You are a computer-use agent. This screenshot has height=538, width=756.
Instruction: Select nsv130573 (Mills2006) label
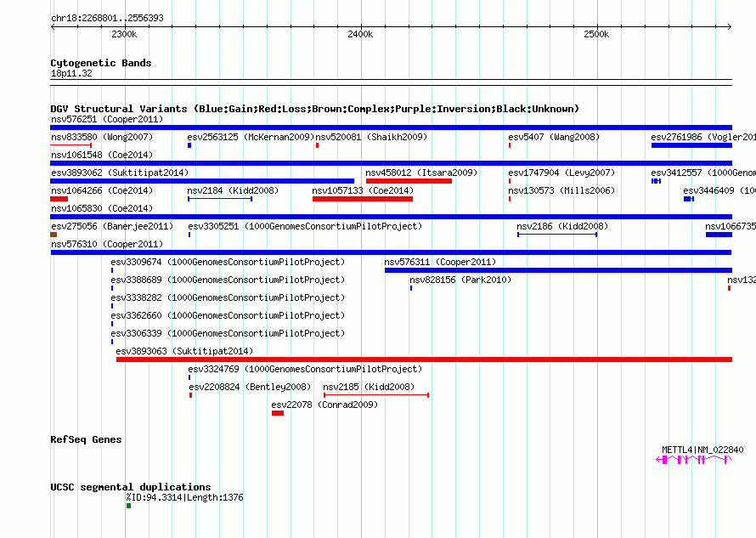click(561, 190)
